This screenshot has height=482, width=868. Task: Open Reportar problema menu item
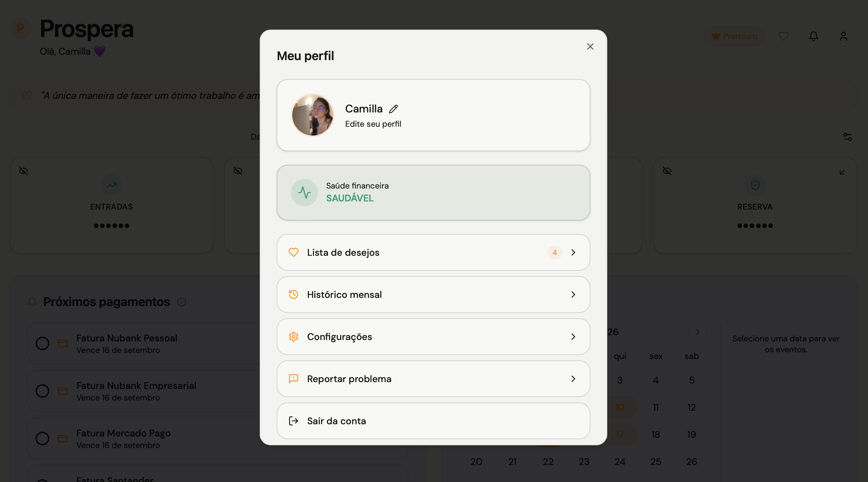click(433, 379)
